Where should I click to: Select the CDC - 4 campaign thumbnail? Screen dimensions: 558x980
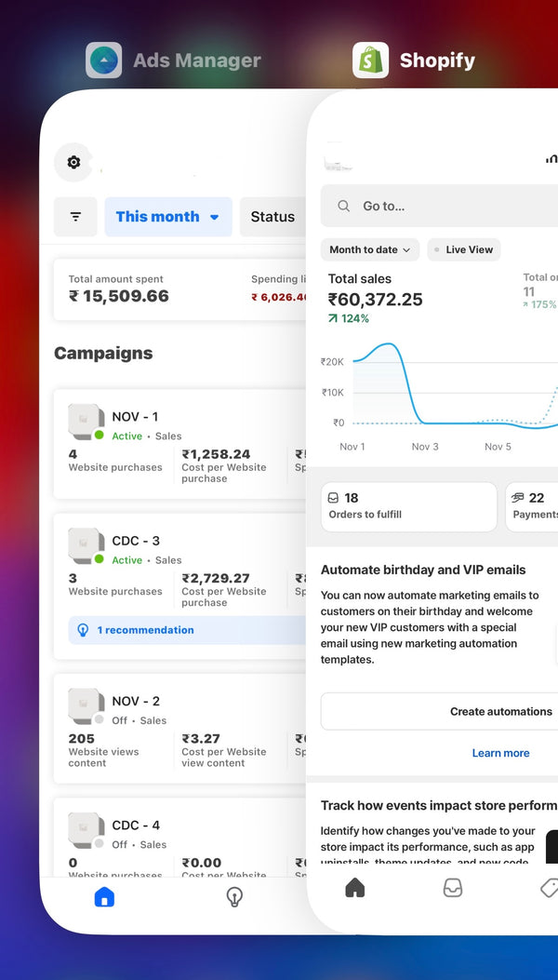click(x=85, y=830)
